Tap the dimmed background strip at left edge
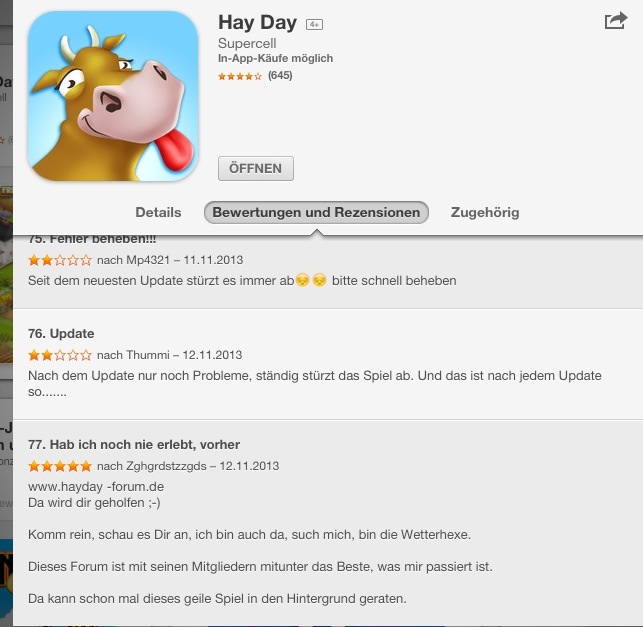The image size is (643, 627). pos(6,313)
